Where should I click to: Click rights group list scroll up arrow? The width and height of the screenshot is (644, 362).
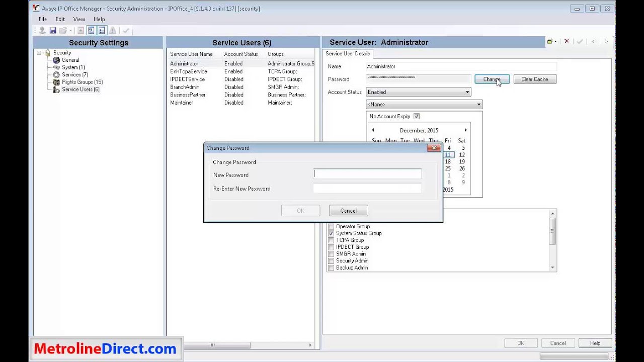tap(552, 213)
